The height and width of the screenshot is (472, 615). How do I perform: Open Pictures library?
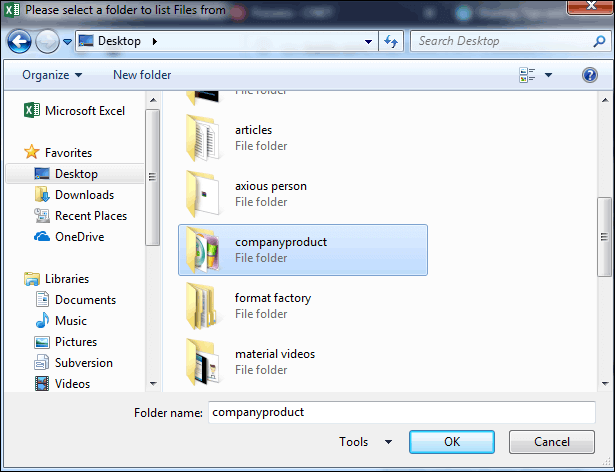76,342
